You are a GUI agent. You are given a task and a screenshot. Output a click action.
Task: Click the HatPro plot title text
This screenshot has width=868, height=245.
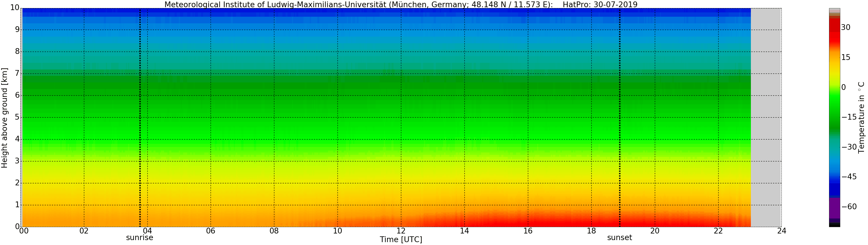click(x=401, y=4)
